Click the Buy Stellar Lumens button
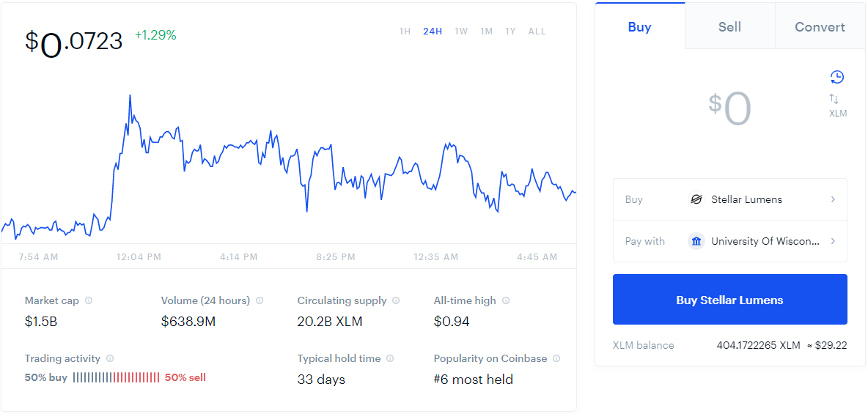 (x=729, y=300)
